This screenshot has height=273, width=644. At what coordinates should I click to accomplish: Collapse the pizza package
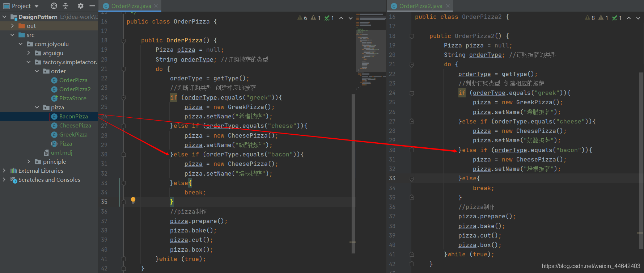(37, 107)
